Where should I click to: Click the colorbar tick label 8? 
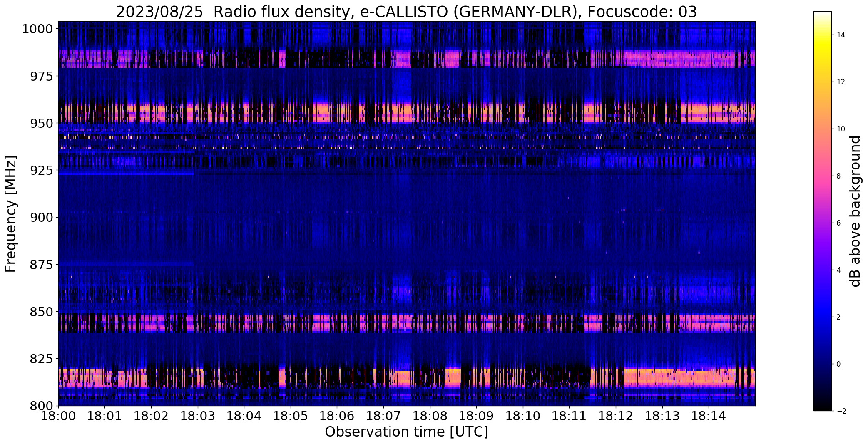coord(838,176)
